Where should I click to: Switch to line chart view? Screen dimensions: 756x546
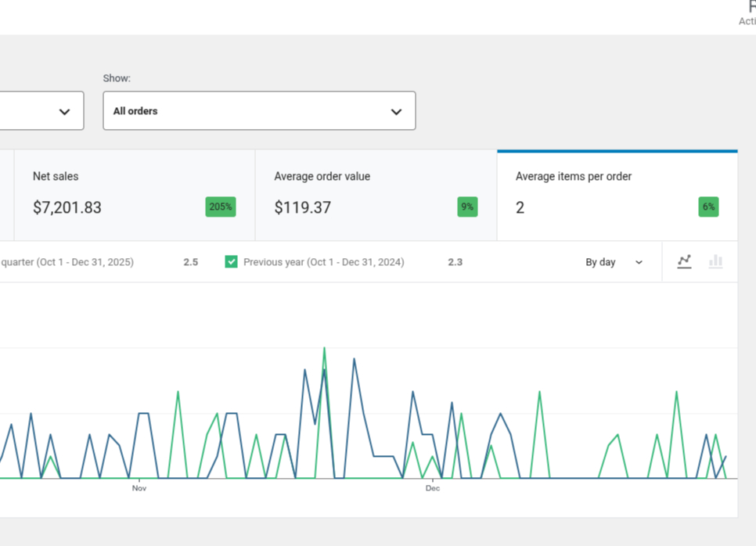click(684, 262)
